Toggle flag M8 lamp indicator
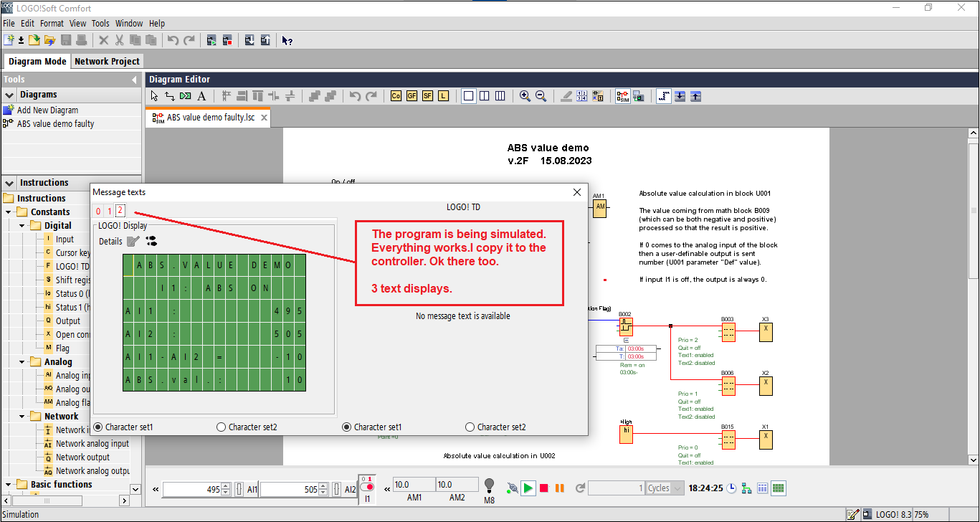 point(489,485)
